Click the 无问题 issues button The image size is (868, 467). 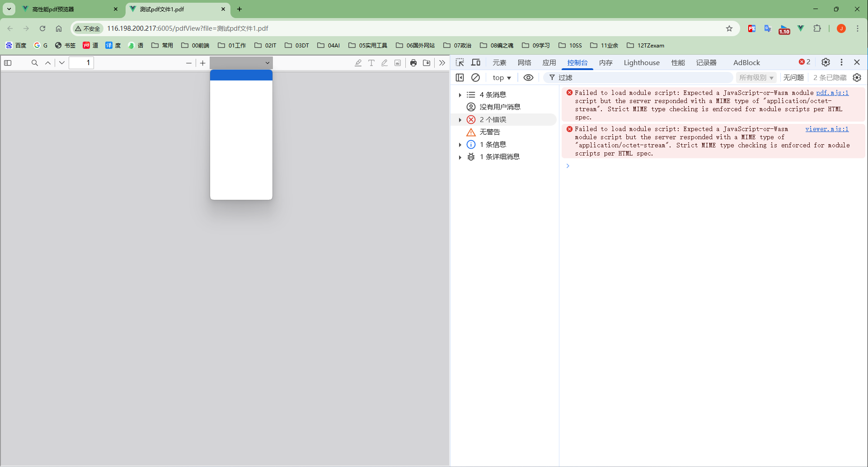click(x=793, y=78)
